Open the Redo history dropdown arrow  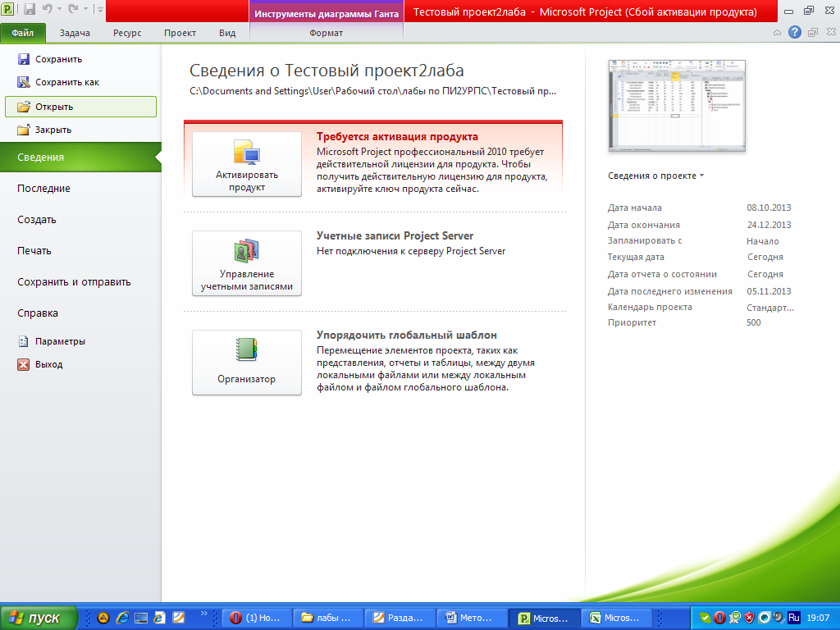85,9
